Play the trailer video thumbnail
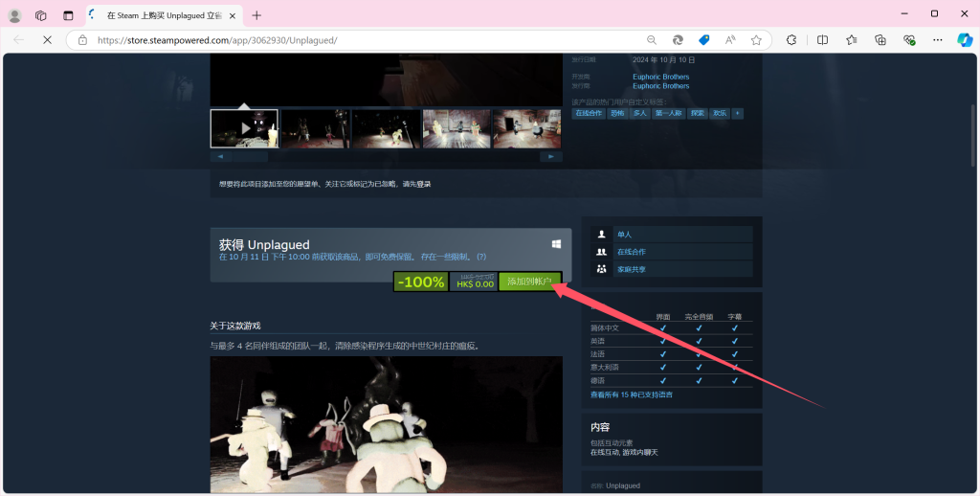 coord(244,128)
